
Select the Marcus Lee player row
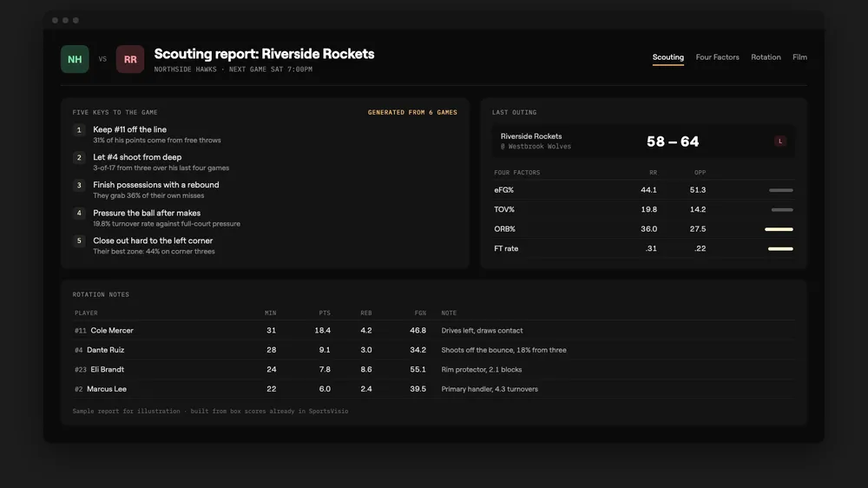(x=433, y=389)
